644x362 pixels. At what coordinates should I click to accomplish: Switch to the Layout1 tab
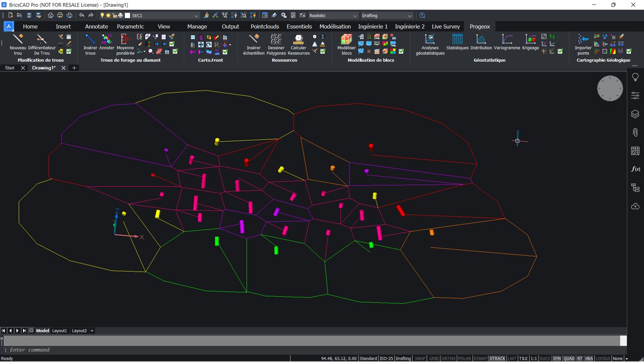tap(59, 330)
